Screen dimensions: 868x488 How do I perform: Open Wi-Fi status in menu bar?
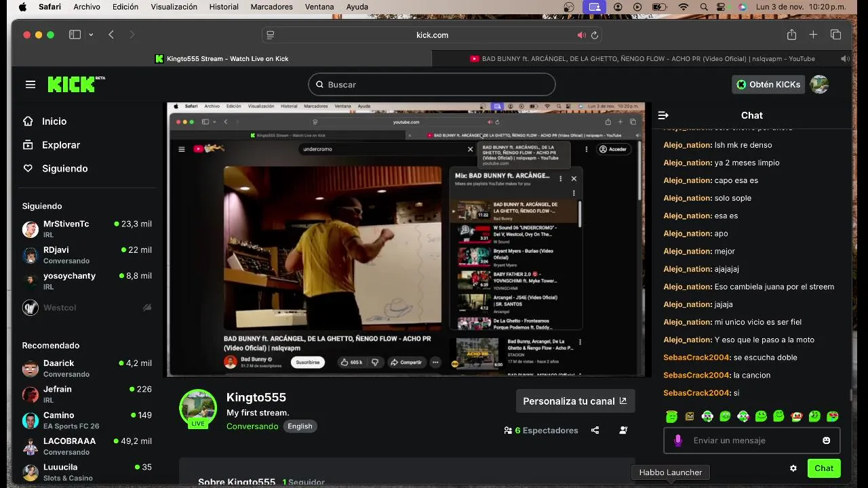[x=683, y=7]
